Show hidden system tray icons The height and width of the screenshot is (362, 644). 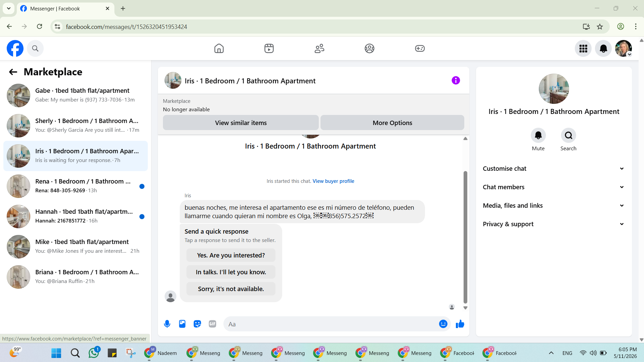551,353
